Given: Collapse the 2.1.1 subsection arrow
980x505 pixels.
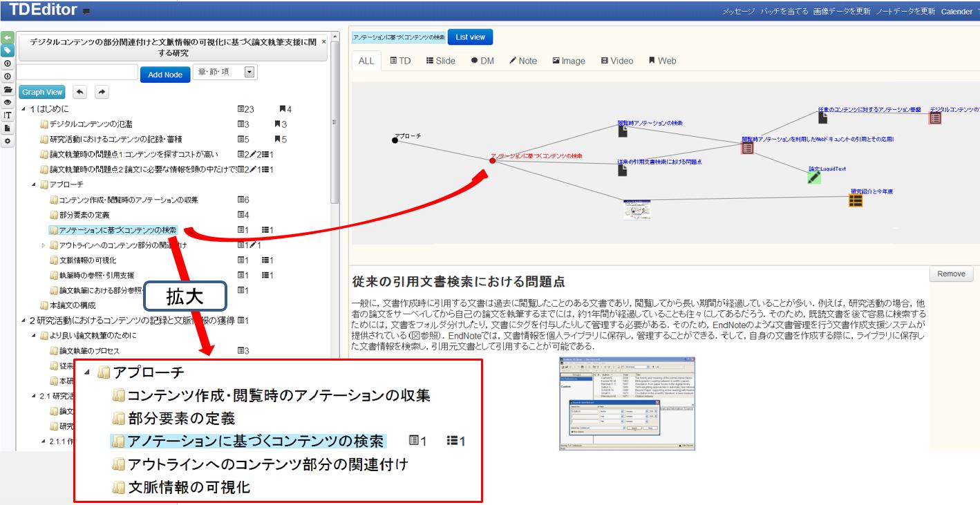Looking at the screenshot, I should point(44,441).
